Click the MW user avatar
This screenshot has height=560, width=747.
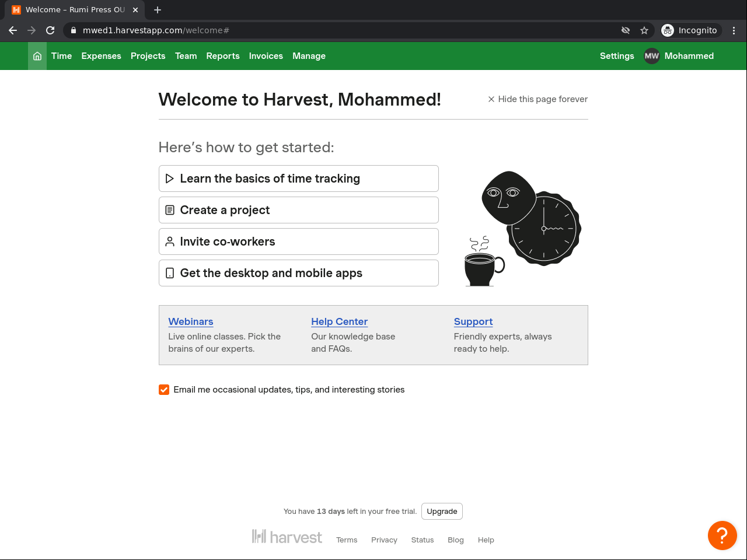pyautogui.click(x=652, y=56)
